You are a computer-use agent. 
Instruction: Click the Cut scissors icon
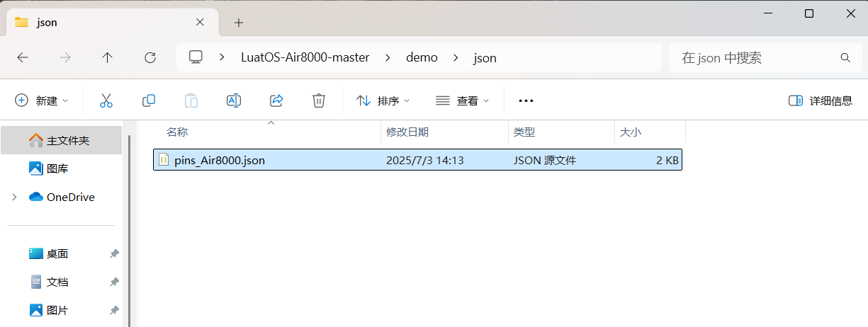click(x=106, y=101)
